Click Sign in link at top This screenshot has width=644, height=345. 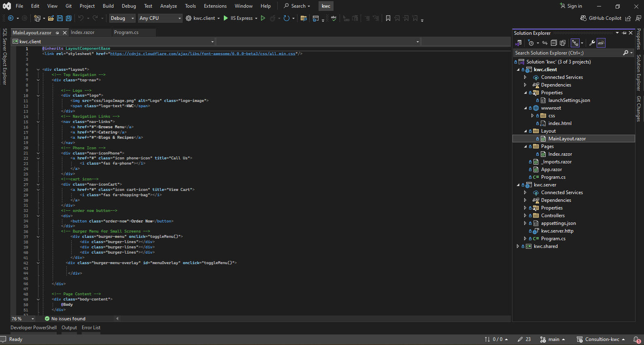point(571,6)
